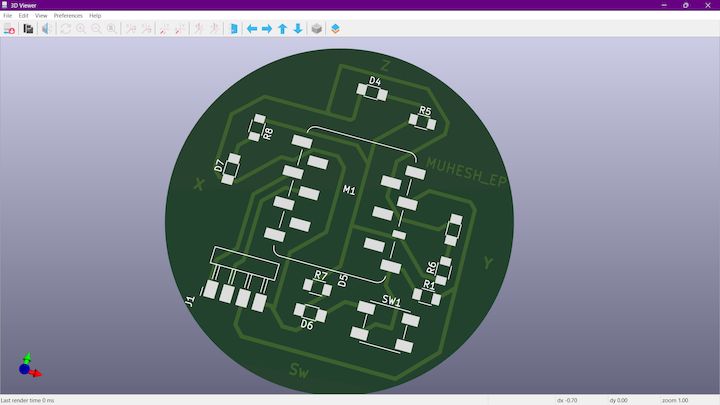Click the R7 component label
Viewport: 720px width, 405px height.
coord(321,275)
